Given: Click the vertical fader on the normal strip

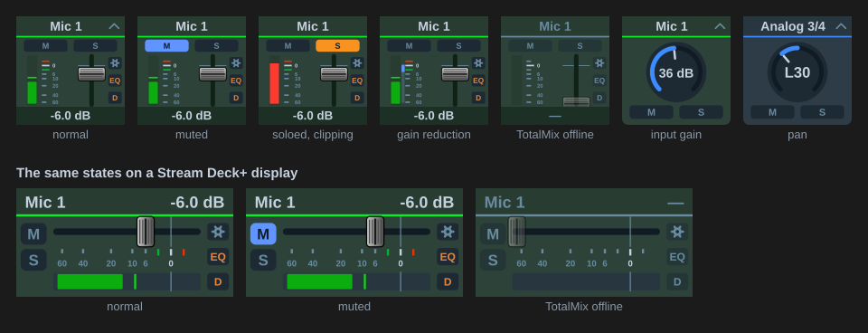Looking at the screenshot, I should (92, 73).
